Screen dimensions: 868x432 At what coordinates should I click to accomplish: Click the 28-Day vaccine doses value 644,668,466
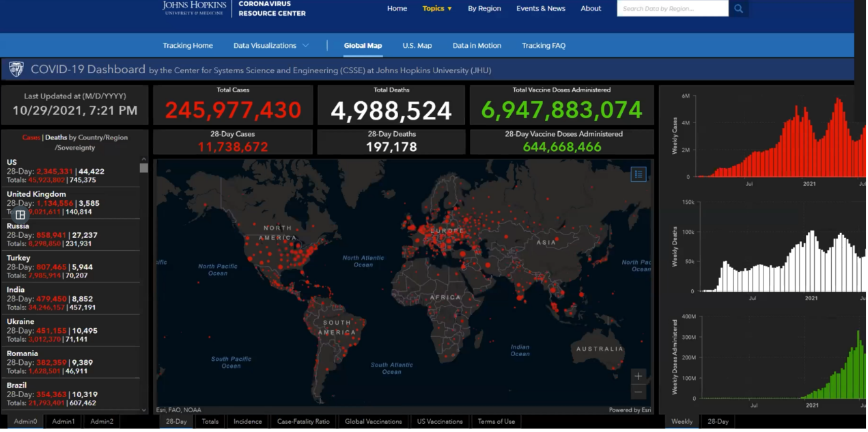(x=562, y=146)
